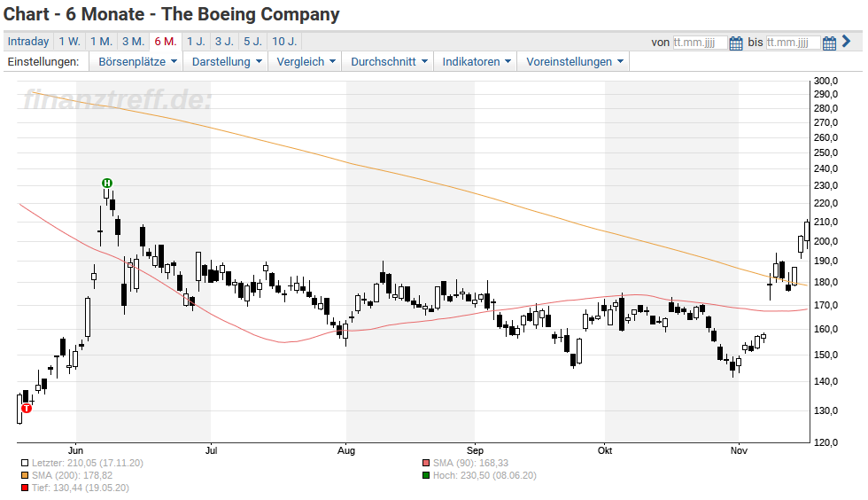868x500 pixels.
Task: Click the orange SMA (200) legend swatch
Action: (25, 475)
